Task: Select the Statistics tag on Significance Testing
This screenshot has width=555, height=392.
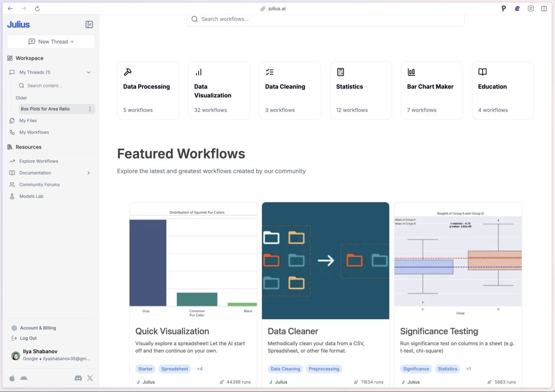Action: click(447, 369)
